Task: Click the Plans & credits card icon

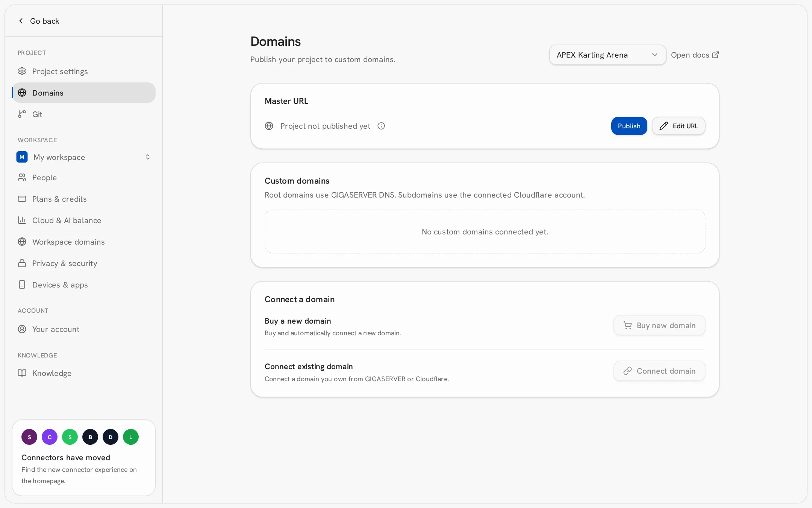Action: click(22, 199)
